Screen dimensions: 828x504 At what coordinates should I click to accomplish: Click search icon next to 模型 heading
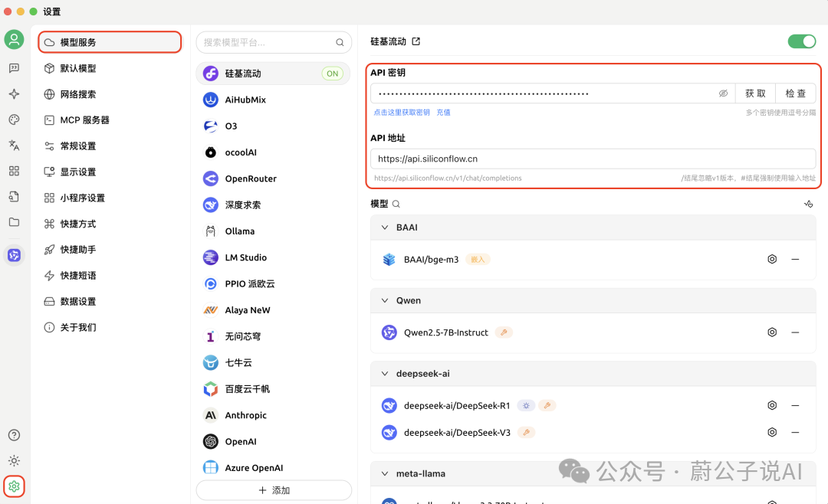396,204
